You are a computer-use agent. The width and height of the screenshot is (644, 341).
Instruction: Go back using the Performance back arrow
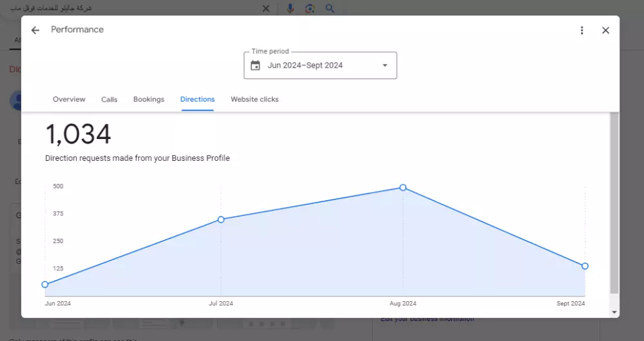point(35,30)
